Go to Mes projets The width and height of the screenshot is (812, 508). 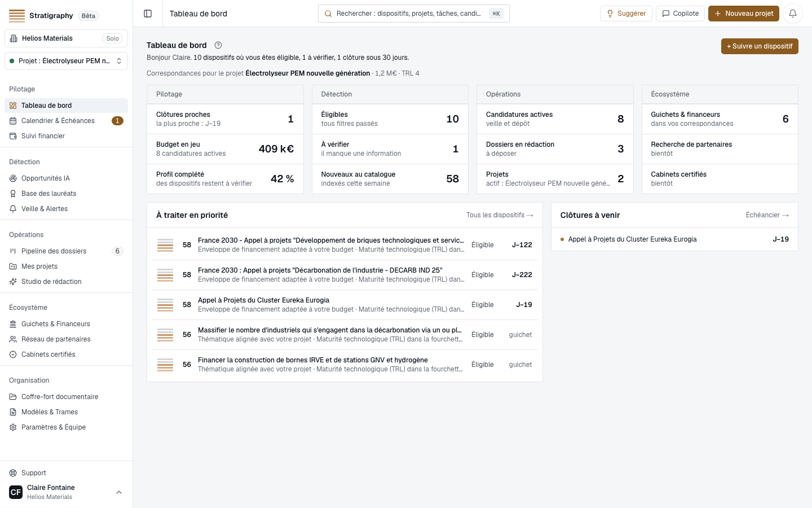[x=66, y=266]
